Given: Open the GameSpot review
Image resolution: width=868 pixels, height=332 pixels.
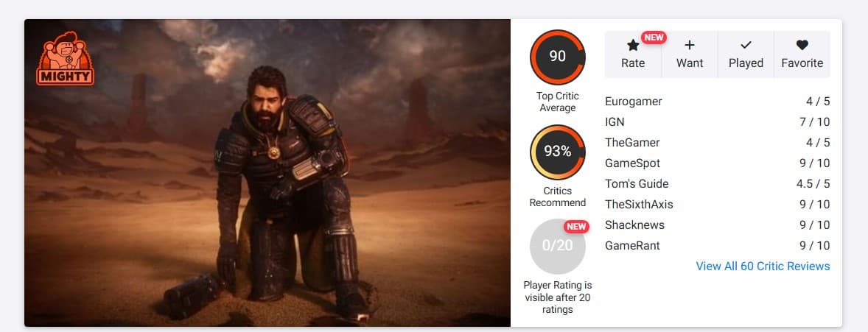Looking at the screenshot, I should pyautogui.click(x=718, y=163).
